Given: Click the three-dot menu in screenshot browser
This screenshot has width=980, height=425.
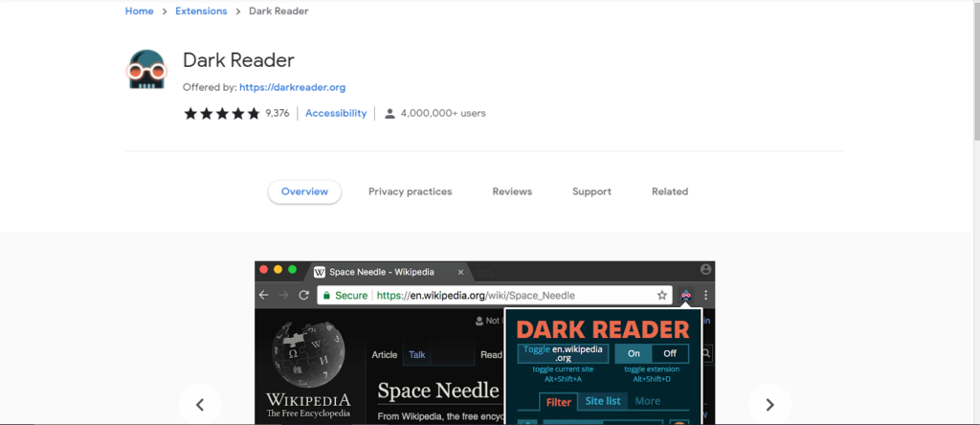Looking at the screenshot, I should 706,295.
